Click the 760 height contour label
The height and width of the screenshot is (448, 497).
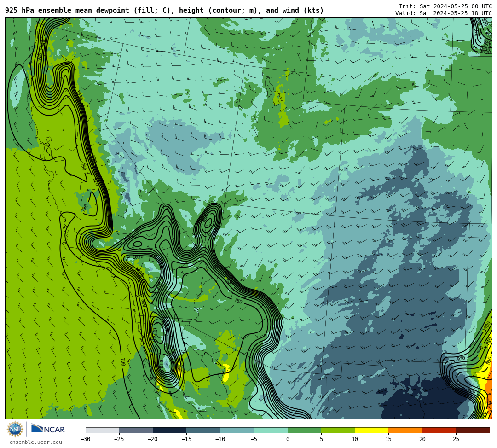[238, 301]
